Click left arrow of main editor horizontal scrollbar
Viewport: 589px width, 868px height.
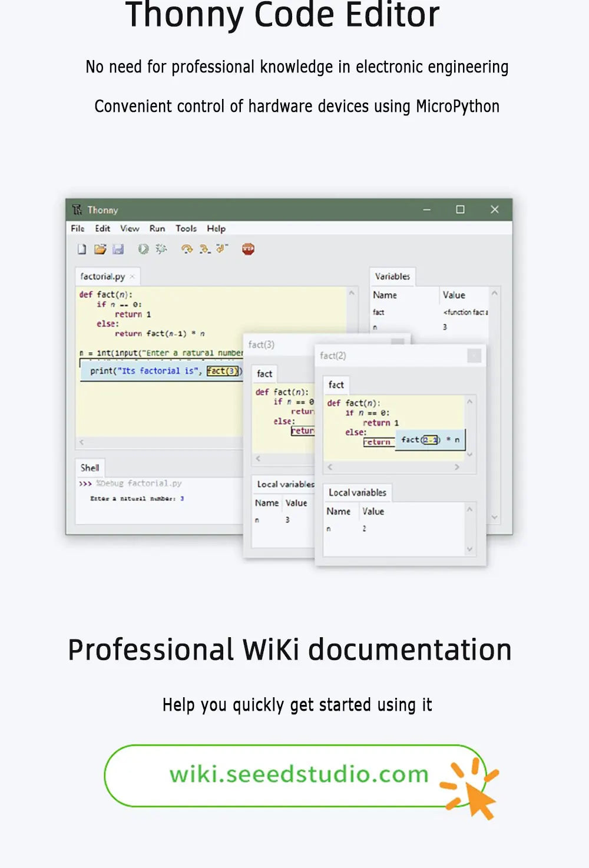(x=82, y=442)
